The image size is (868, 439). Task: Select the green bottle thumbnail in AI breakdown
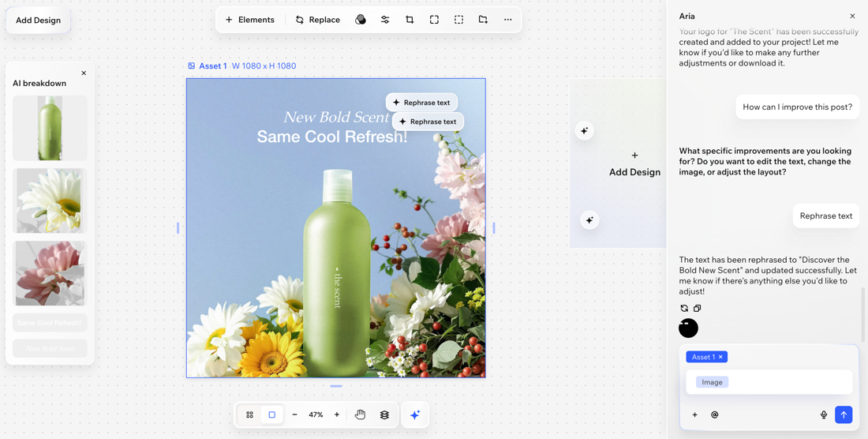pos(50,129)
